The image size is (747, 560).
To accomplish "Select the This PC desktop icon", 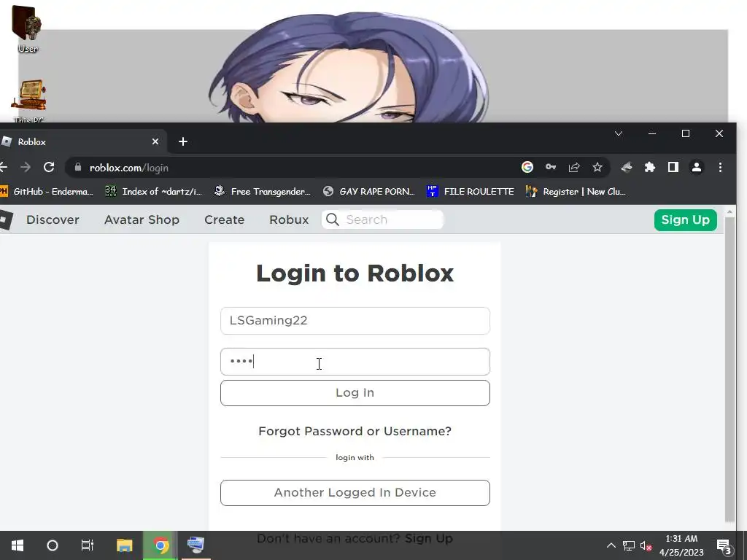I will 28,101.
